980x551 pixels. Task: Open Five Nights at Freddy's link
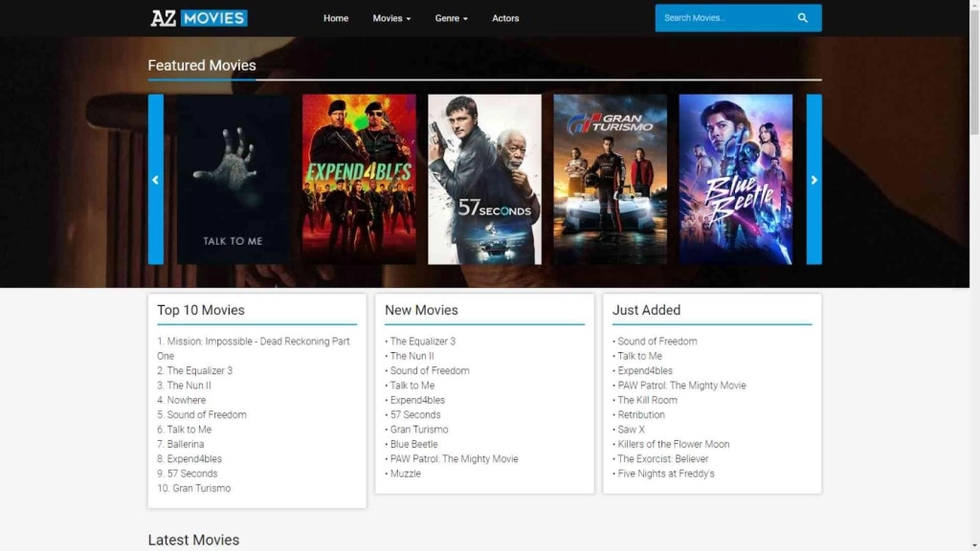tap(665, 474)
